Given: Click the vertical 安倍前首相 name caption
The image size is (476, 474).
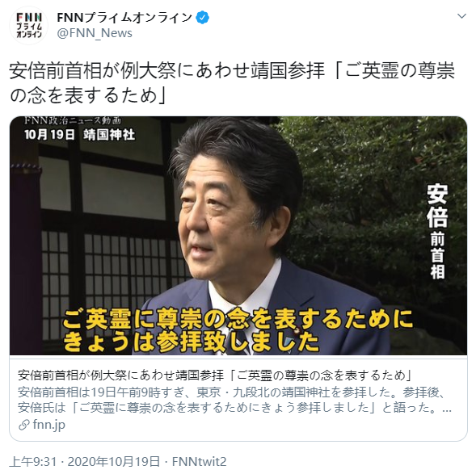Looking at the screenshot, I should (x=437, y=232).
